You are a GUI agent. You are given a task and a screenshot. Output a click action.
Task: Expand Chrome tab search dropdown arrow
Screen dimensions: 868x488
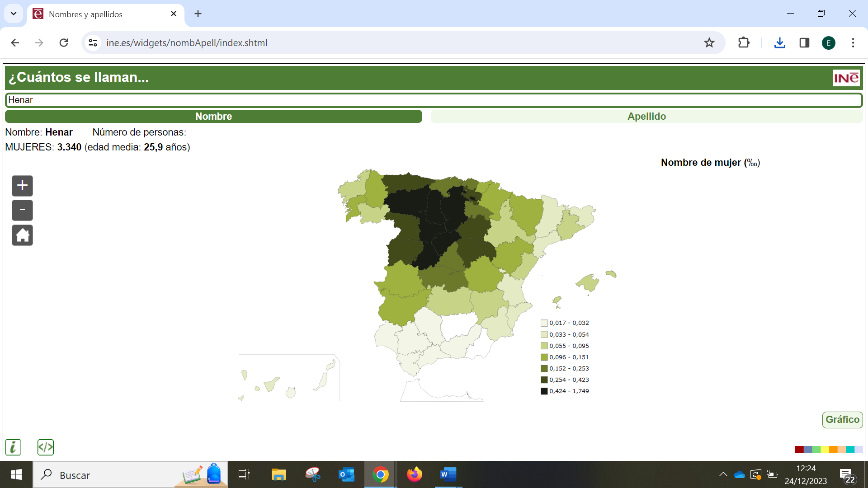pos(14,14)
